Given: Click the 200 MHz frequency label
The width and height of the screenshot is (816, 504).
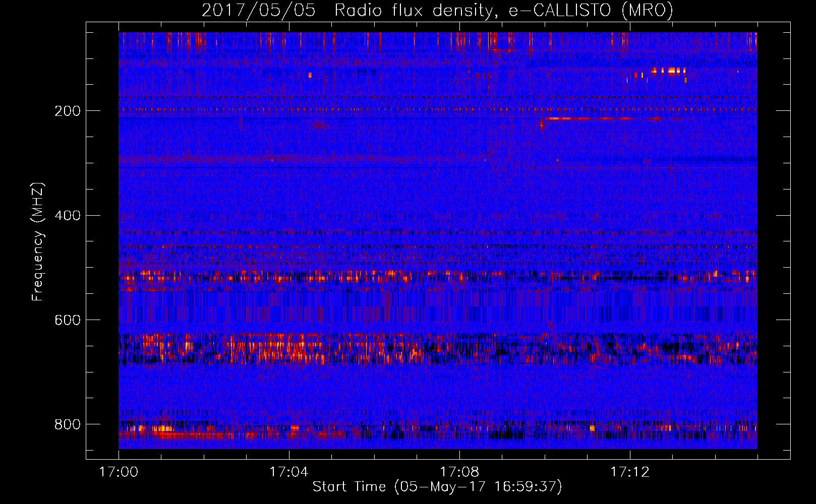Looking at the screenshot, I should click(x=68, y=111).
